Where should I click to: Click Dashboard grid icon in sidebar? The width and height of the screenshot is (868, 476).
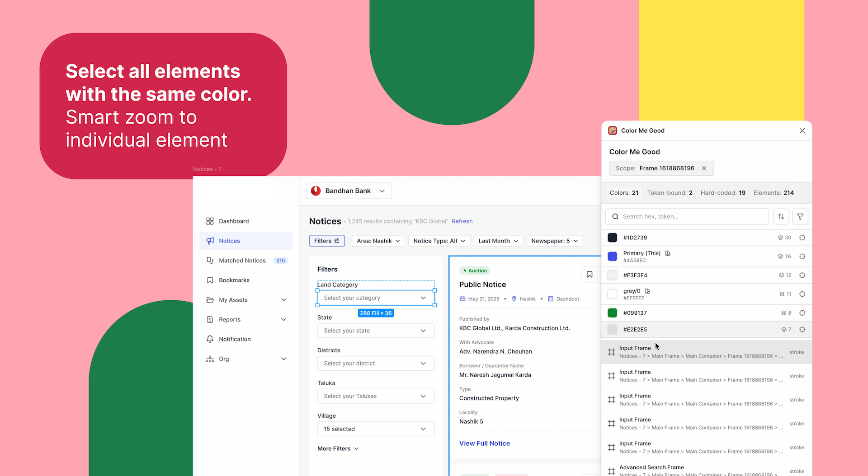click(210, 221)
